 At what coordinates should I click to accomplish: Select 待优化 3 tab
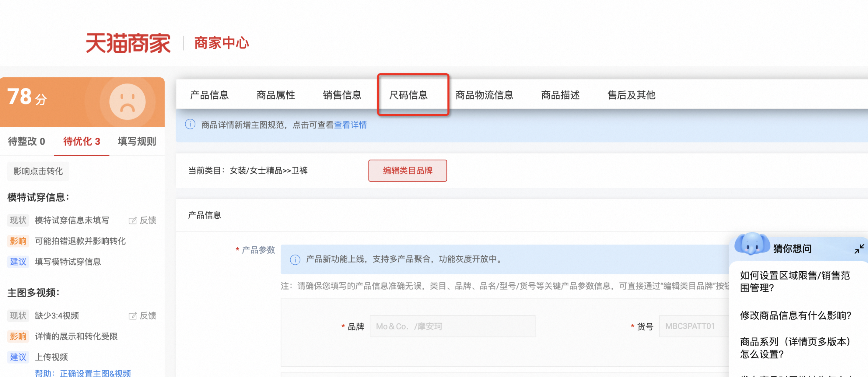(x=82, y=141)
